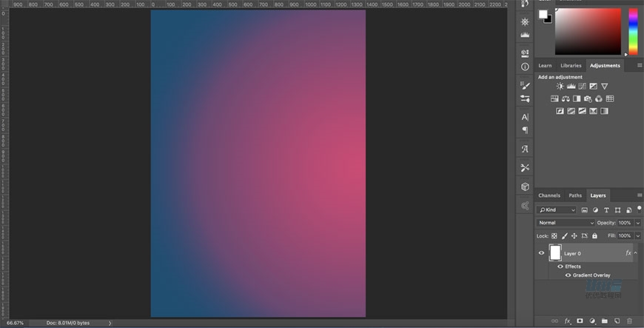
Task: Enable lock transparent pixels for the layer
Action: click(554, 235)
